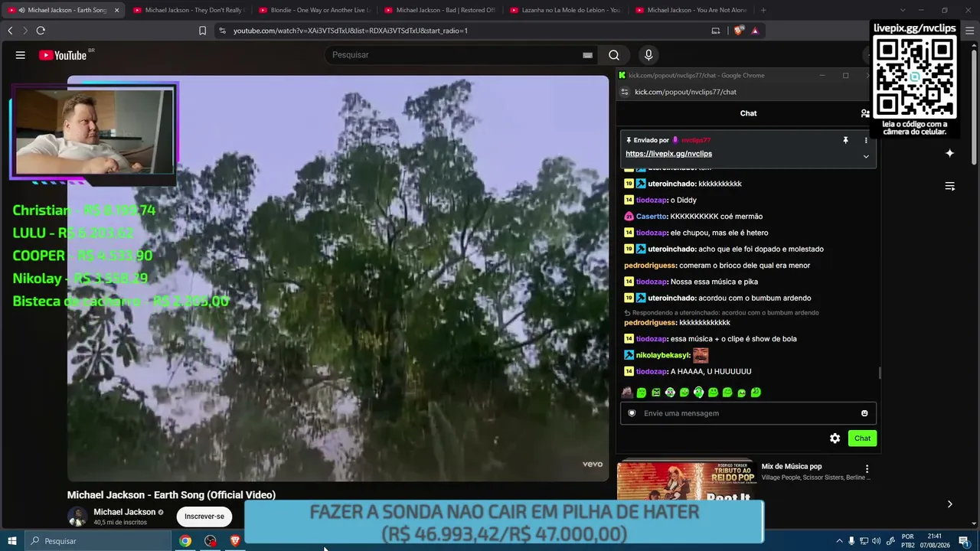Open the Tributo ao Rei do Pop thumbnail
This screenshot has height=551, width=980.
(687, 481)
